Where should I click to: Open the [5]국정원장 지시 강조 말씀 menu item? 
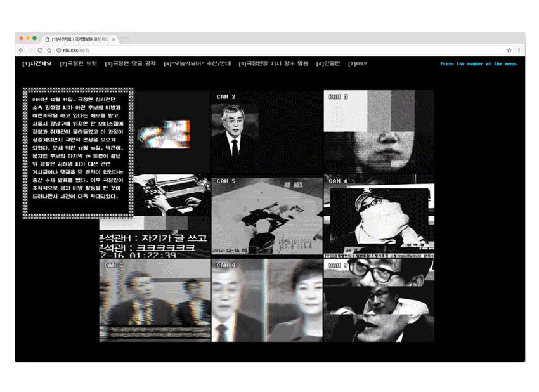(x=273, y=63)
